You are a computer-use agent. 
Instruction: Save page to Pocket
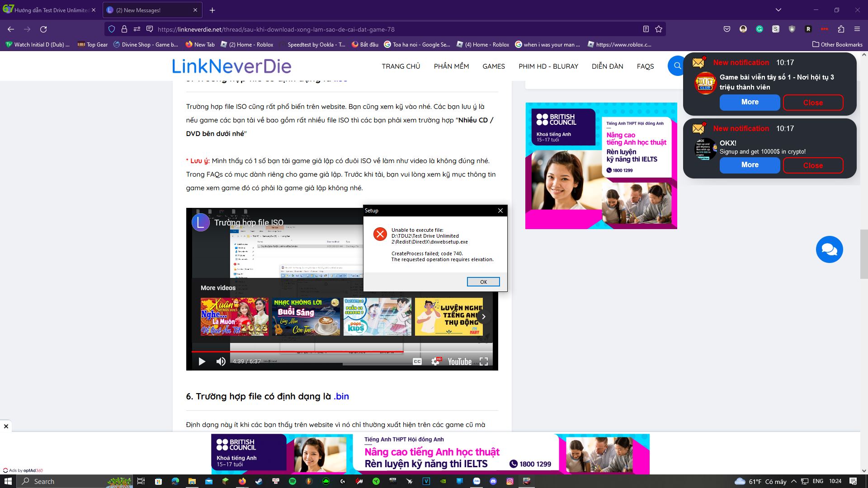pos(726,28)
